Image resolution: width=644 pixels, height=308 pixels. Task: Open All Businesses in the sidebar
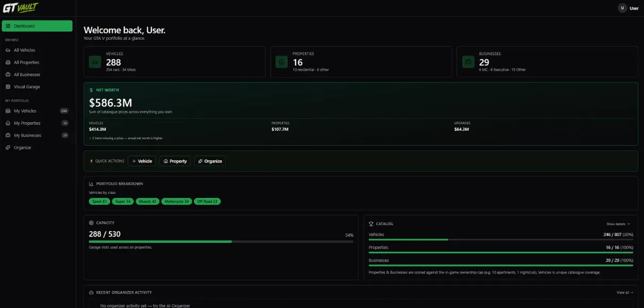[37, 74]
